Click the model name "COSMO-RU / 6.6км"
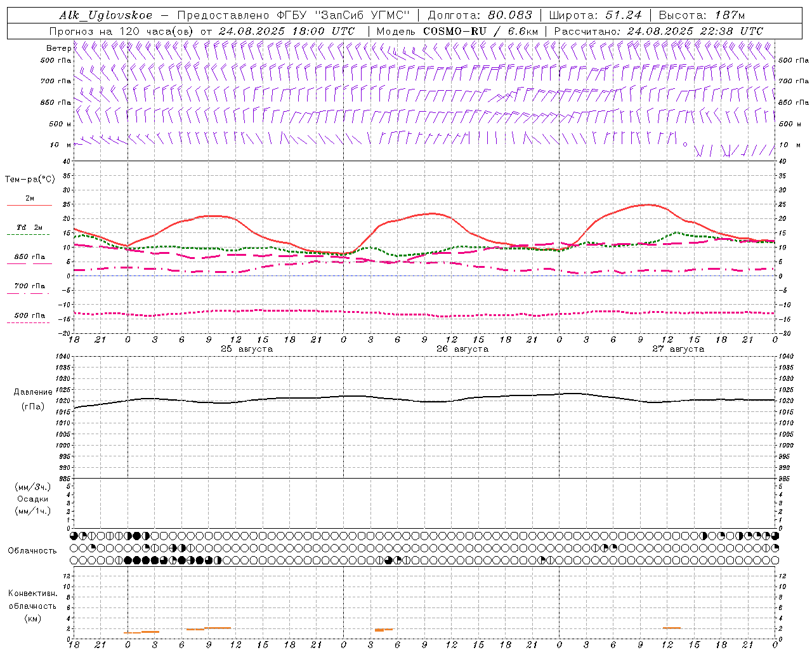 (x=480, y=31)
